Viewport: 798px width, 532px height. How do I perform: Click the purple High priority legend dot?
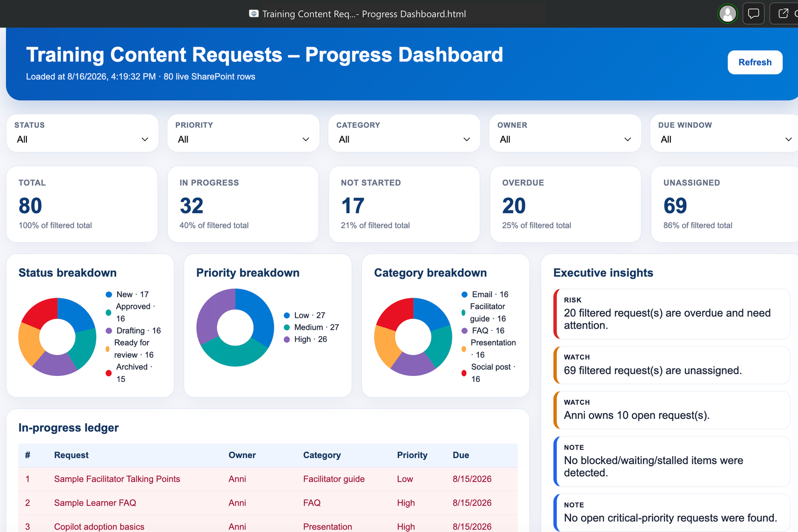coord(287,340)
